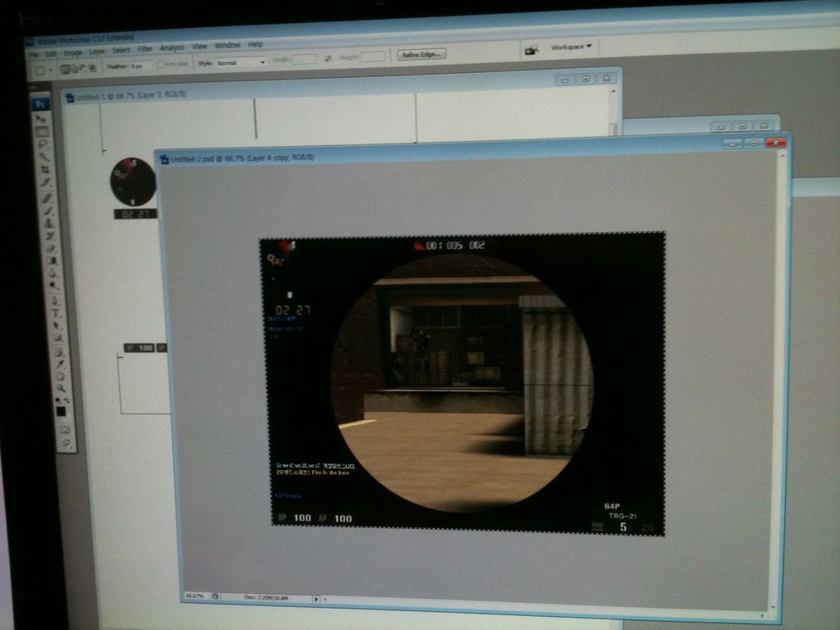The image size is (840, 630).
Task: Click the "TRG-21" weapon text on canvas
Action: pyautogui.click(x=623, y=516)
